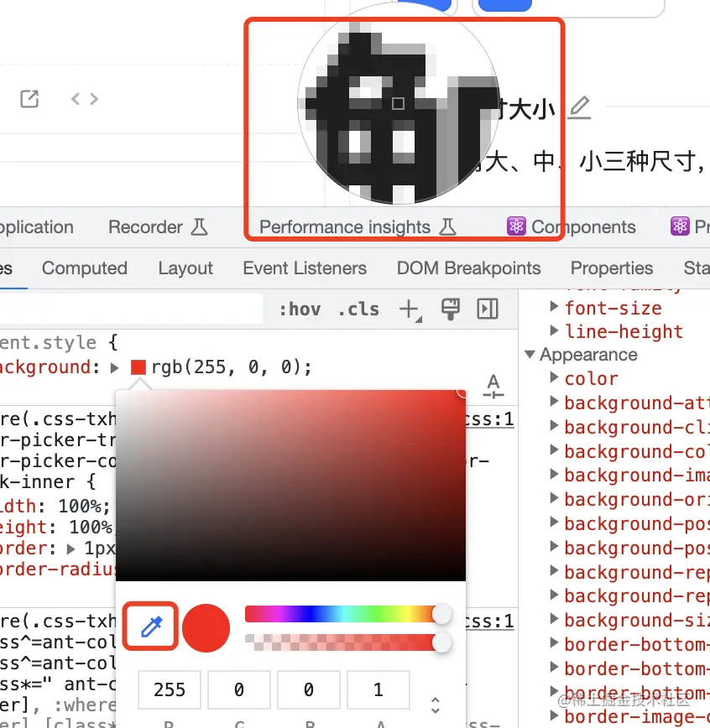Screen dimensions: 710x728
Task: Switch color format with the up-down arrows
Action: [x=436, y=705]
